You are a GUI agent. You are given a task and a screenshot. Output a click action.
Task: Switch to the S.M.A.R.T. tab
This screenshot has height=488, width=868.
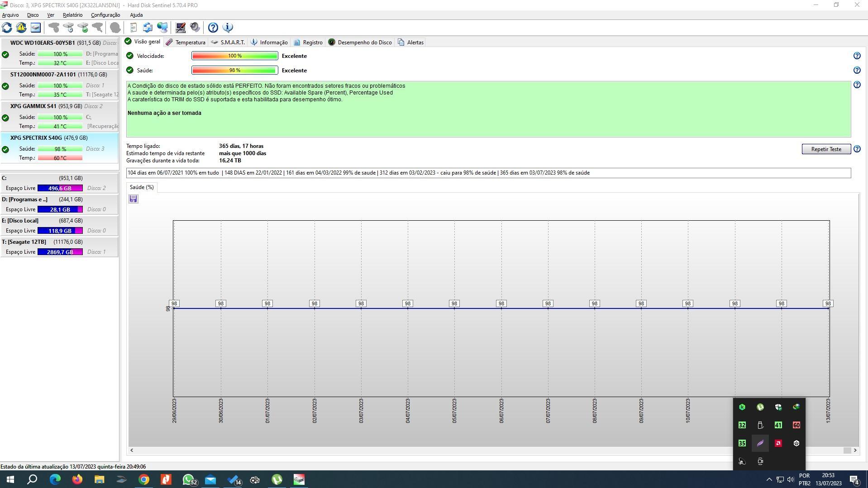[x=228, y=42]
